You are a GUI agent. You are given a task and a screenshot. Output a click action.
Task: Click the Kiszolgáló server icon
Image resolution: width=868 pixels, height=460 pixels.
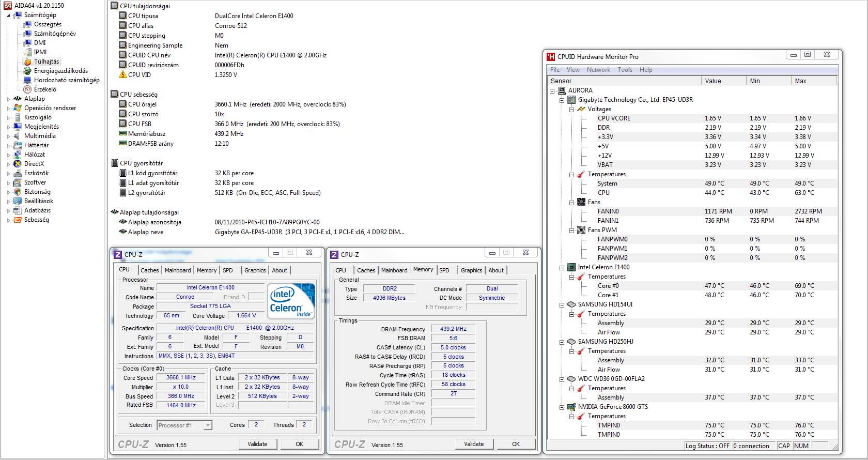click(18, 117)
